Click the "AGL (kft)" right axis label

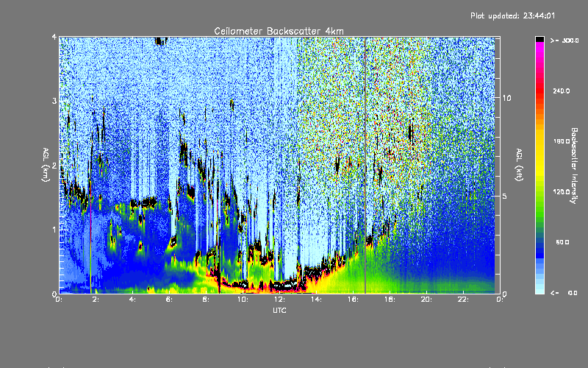coord(519,165)
